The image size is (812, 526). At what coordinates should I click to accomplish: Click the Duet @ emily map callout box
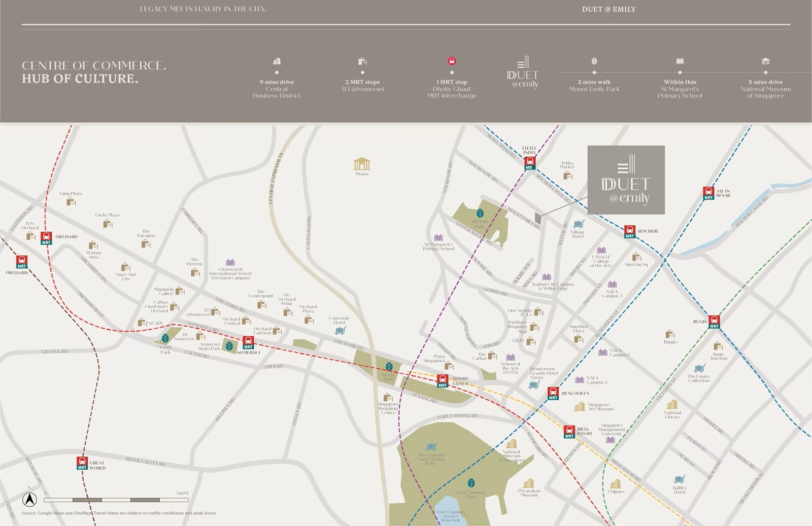click(x=626, y=180)
